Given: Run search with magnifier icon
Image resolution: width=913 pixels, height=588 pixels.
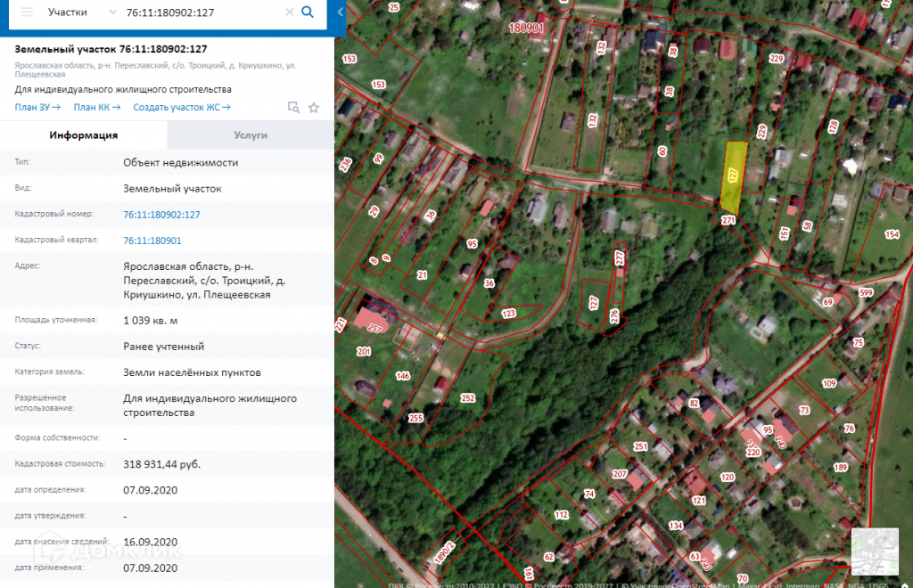Looking at the screenshot, I should click(x=308, y=12).
